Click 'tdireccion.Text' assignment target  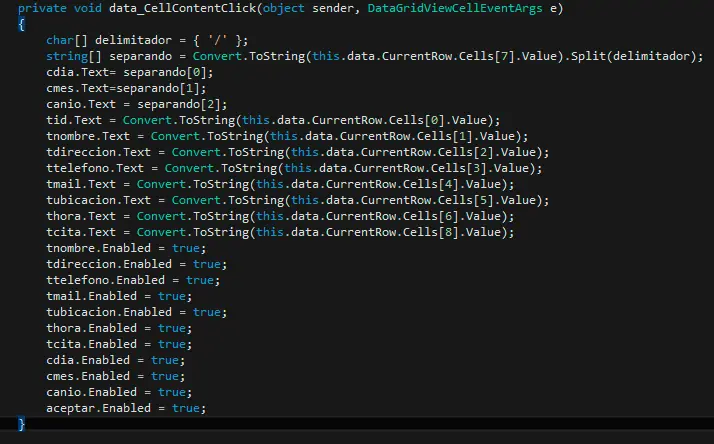(98, 152)
